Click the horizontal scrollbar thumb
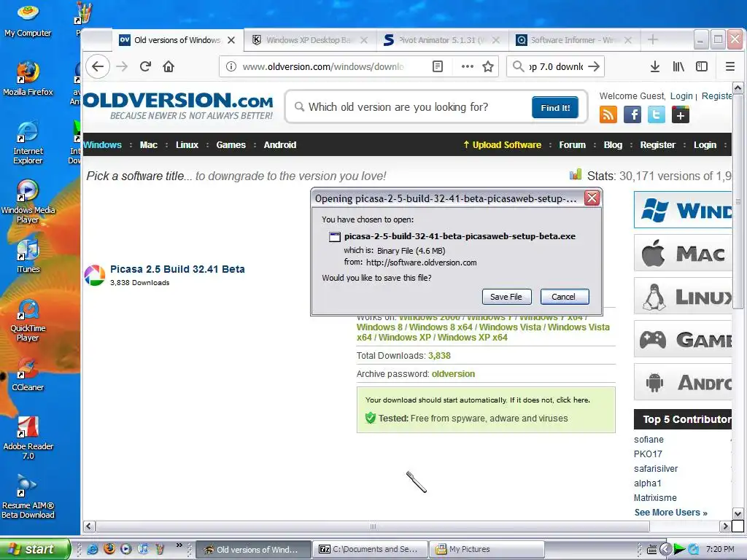 pyautogui.click(x=373, y=526)
